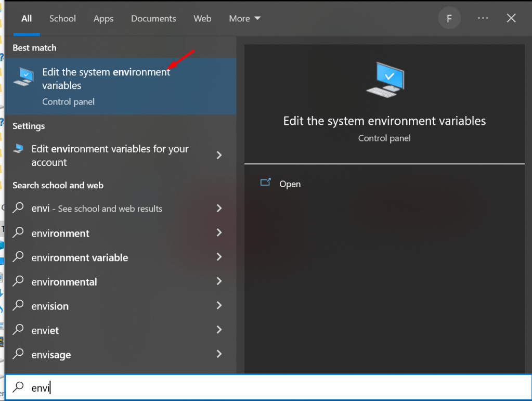Select the environmental web suggestion
Screen dimensions: 532x401
pyautogui.click(x=64, y=282)
